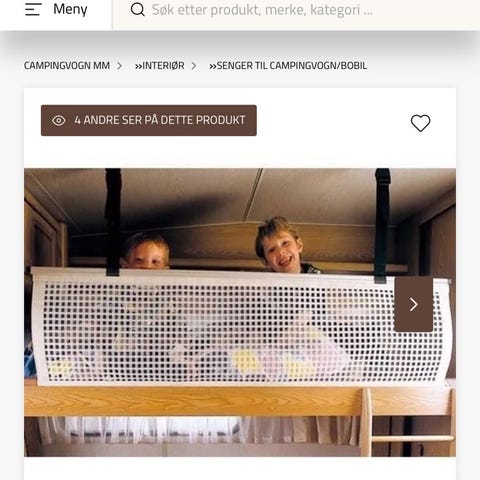
Task: Click the magnifying glass search icon
Action: 138,10
